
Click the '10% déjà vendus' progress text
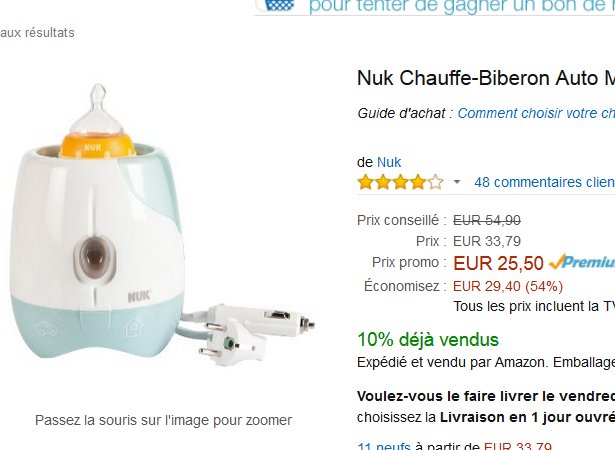[x=428, y=340]
